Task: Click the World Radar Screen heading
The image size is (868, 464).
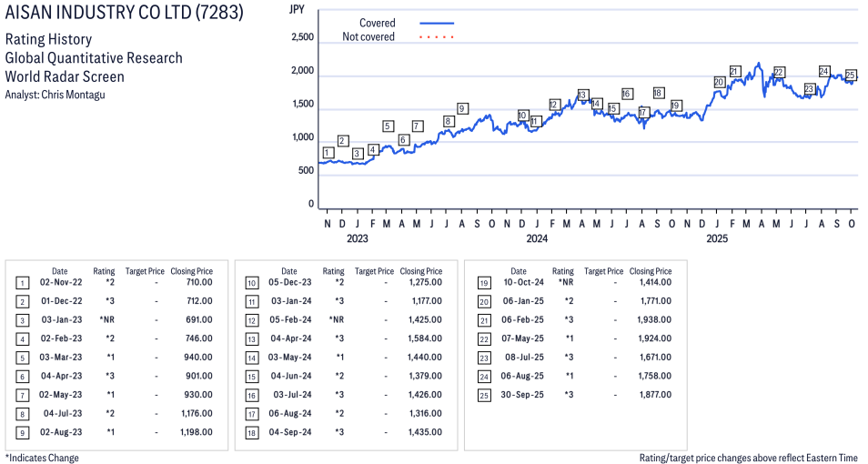Action: (65, 76)
